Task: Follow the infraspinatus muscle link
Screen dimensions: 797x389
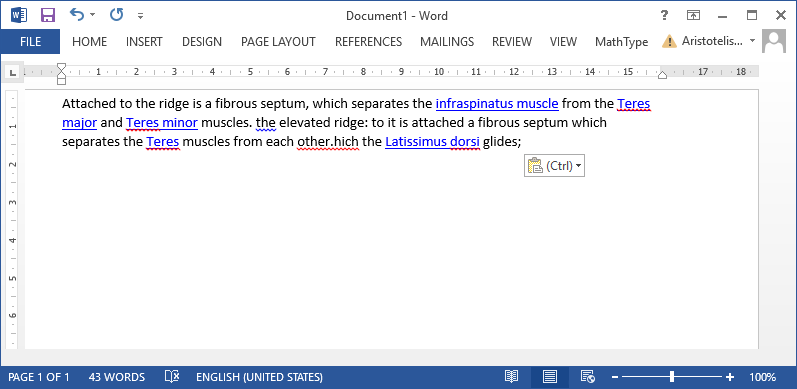Action: tap(497, 104)
